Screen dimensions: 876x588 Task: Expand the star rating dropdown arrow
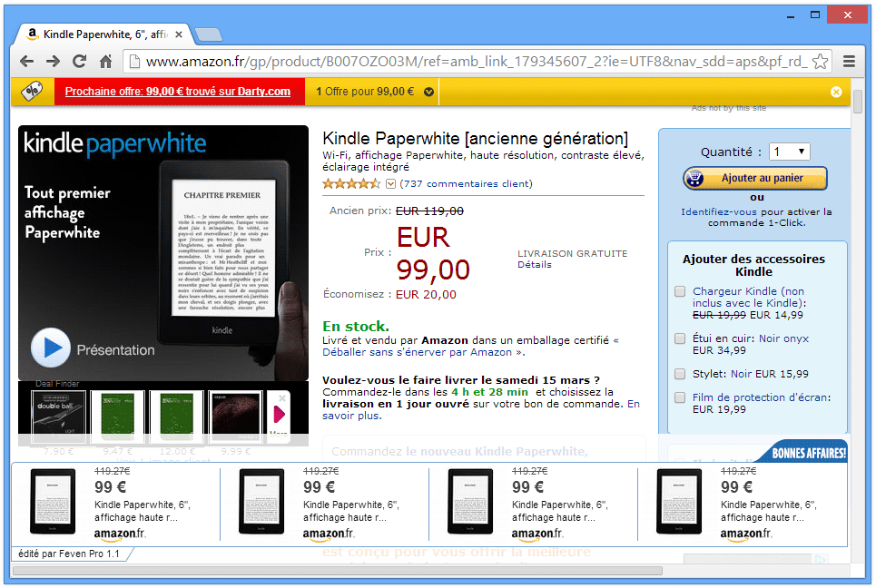pyautogui.click(x=390, y=183)
